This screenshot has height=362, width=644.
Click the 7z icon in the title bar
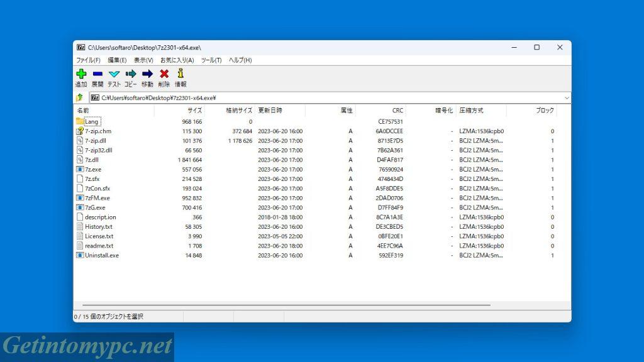pos(81,47)
